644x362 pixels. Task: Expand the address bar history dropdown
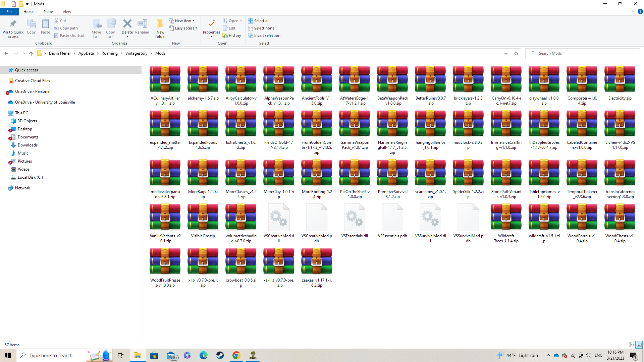coord(506,53)
